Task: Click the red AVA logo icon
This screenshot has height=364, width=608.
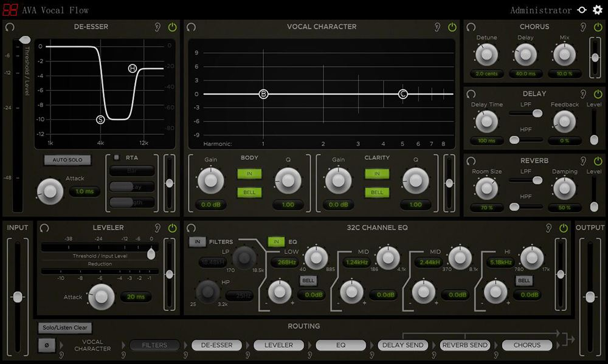Action: [10, 10]
